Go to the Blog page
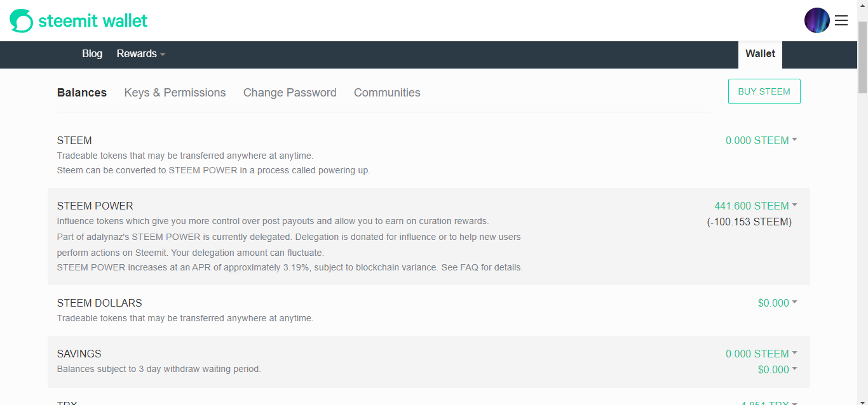This screenshot has height=405, width=868. (92, 54)
